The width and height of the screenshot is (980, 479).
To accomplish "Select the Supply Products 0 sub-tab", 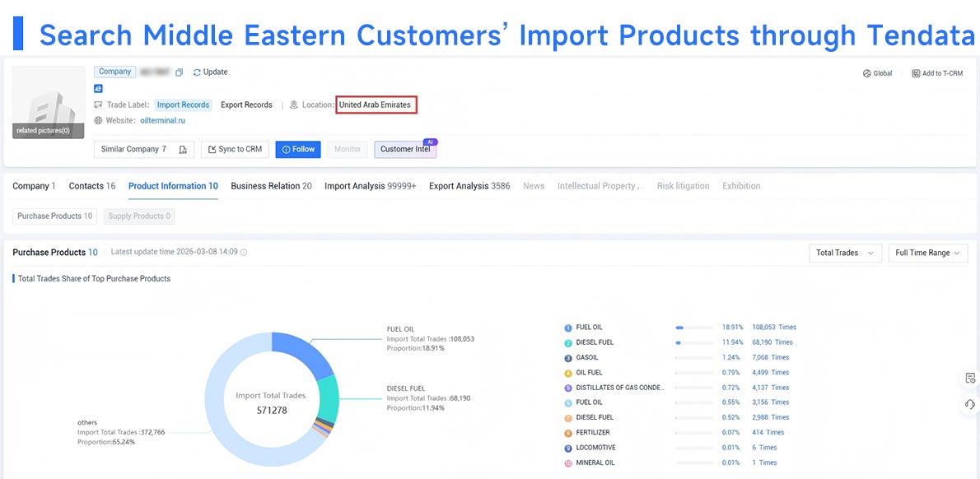I will [x=139, y=216].
